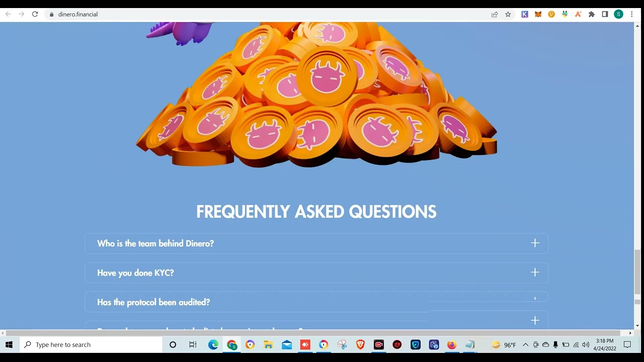Screen dimensions: 644x362
Task: Open Windows Start menu
Action: (9, 344)
